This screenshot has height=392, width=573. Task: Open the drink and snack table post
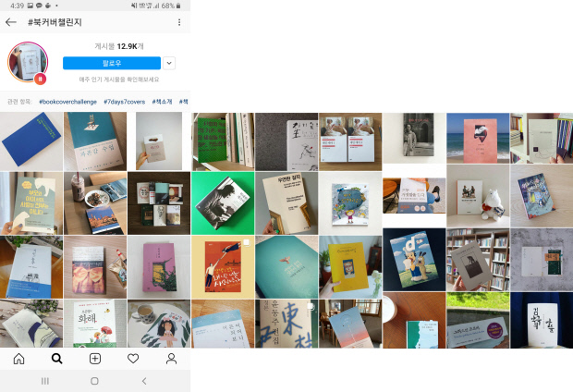[95, 203]
